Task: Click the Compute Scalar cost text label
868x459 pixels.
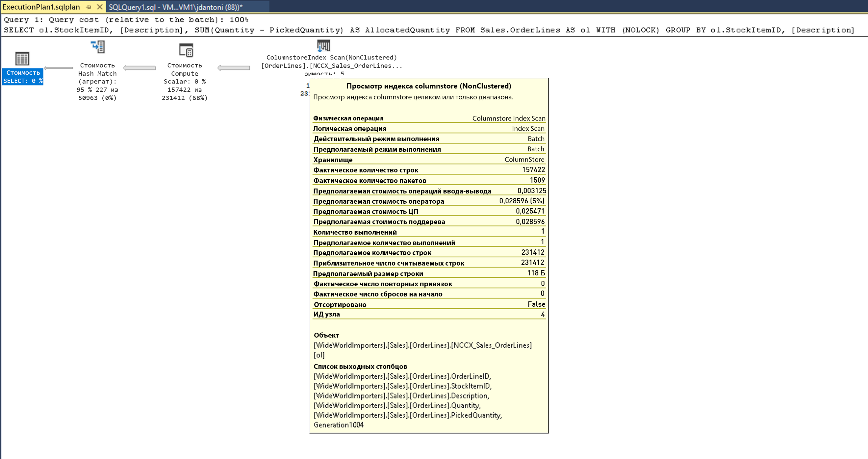Action: [185, 82]
